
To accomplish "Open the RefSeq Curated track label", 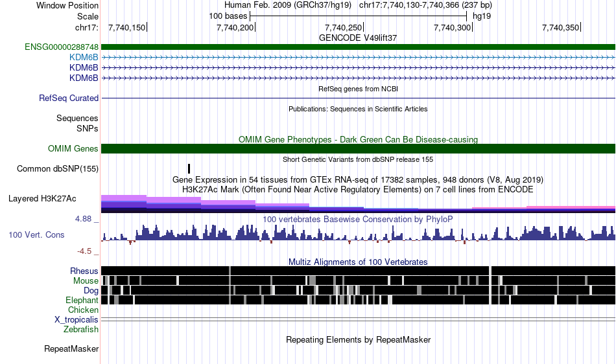I will 69,98.
